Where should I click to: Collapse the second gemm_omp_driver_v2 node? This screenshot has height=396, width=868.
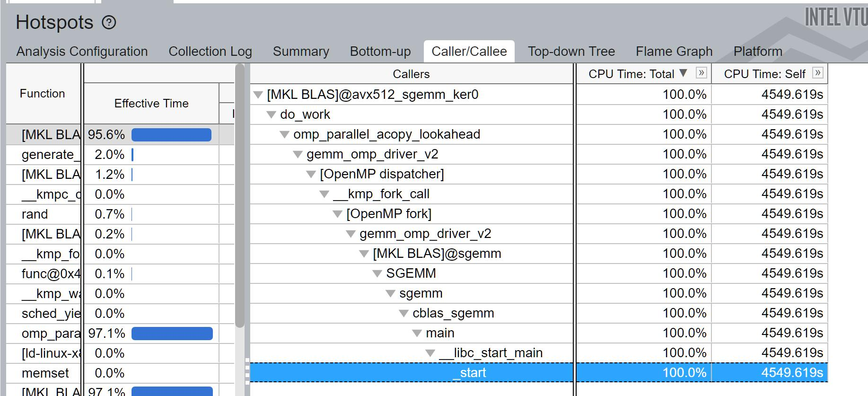tap(351, 234)
